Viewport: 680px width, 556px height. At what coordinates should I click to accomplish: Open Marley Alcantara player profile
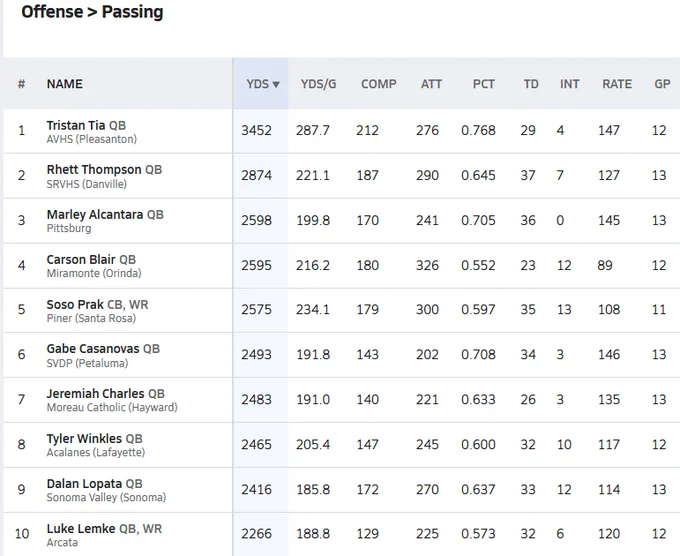[95, 214]
